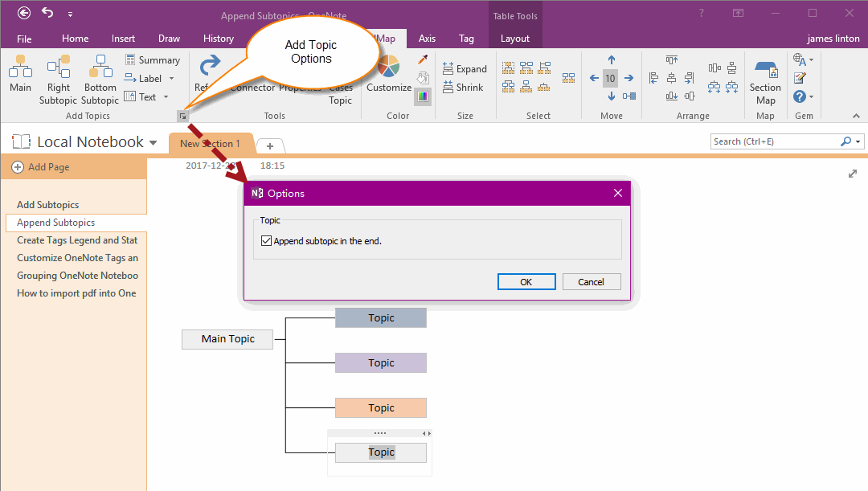Create a new section with the plus tab
This screenshot has width=868, height=491.
point(270,146)
